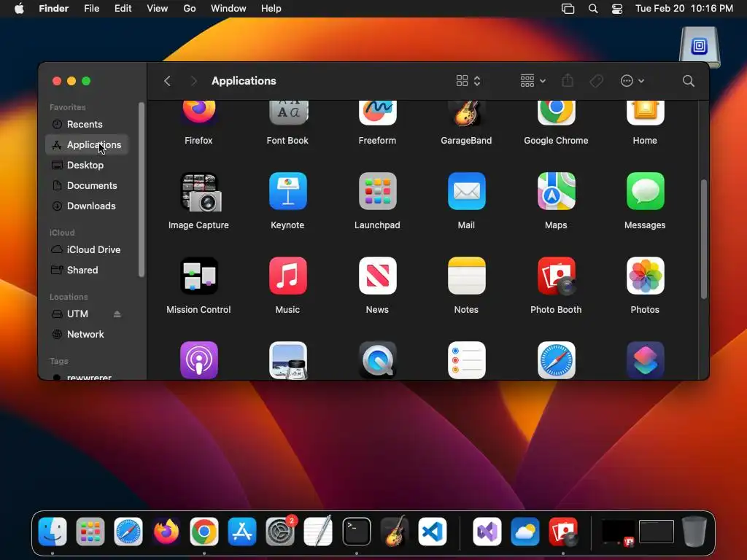
Task: Select the Keynote app icon
Action: click(x=287, y=191)
